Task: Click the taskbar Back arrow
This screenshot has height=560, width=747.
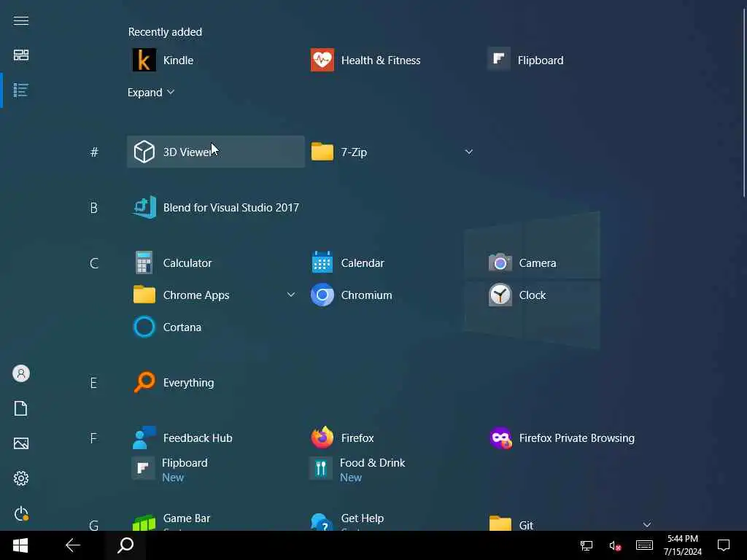Action: pos(72,545)
